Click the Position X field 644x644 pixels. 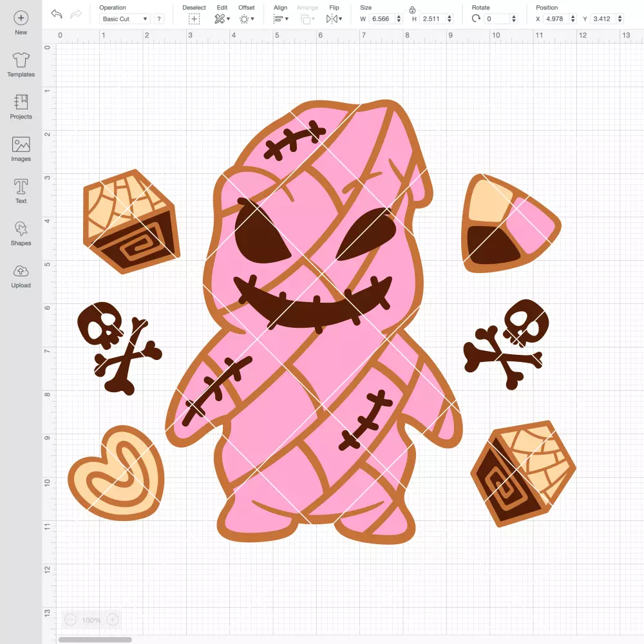pos(556,19)
